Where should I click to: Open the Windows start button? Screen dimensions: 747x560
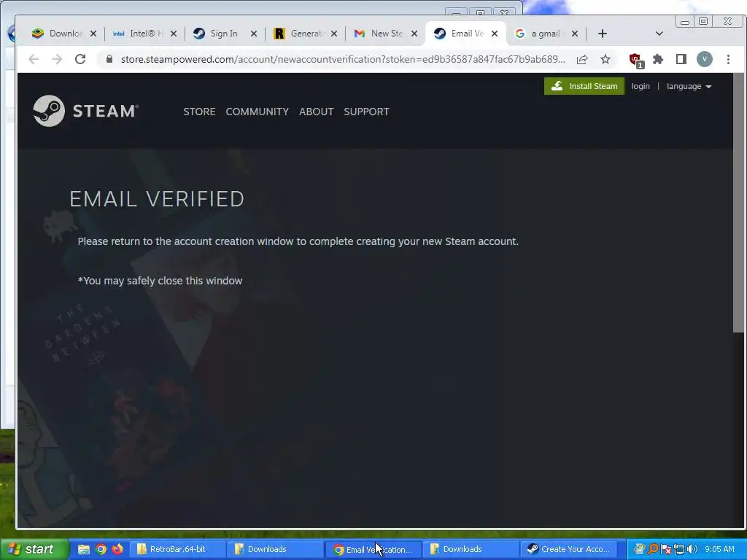34,549
